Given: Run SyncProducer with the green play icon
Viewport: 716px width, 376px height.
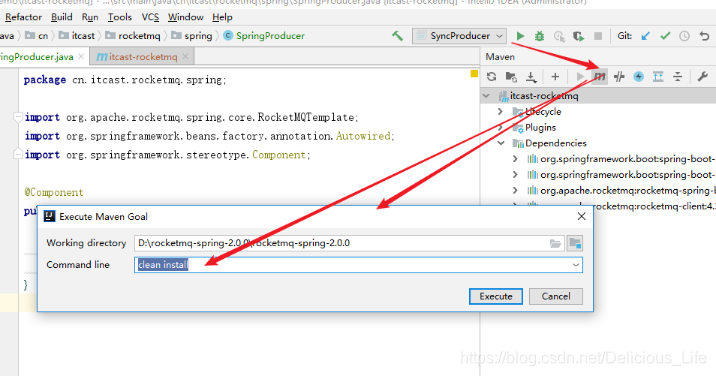Looking at the screenshot, I should 520,36.
